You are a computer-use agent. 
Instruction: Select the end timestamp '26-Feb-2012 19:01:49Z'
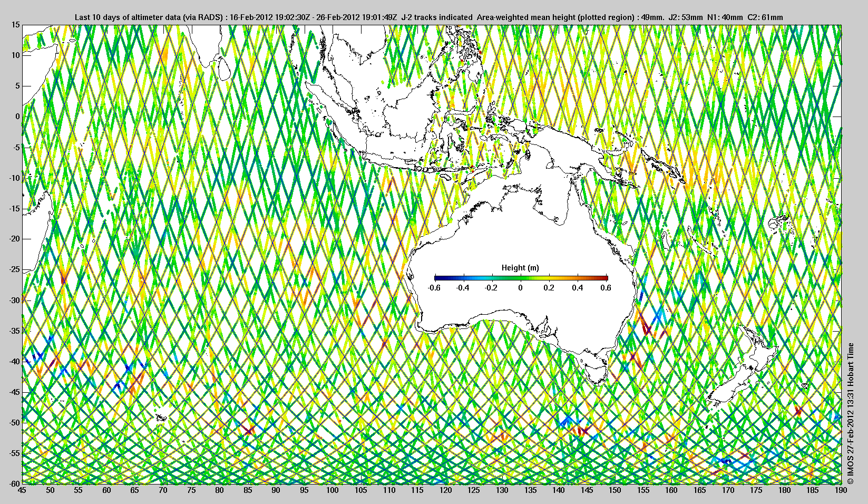pyautogui.click(x=357, y=17)
